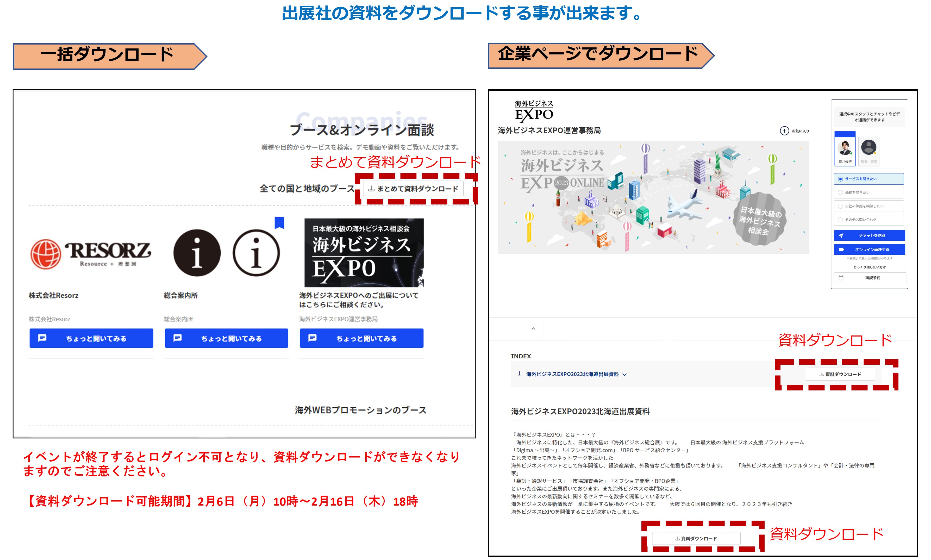Screen dimensions: 931x560
Task: Click 海外ビジネスEXPO運営事務局 page title
Action: pyautogui.click(x=549, y=130)
